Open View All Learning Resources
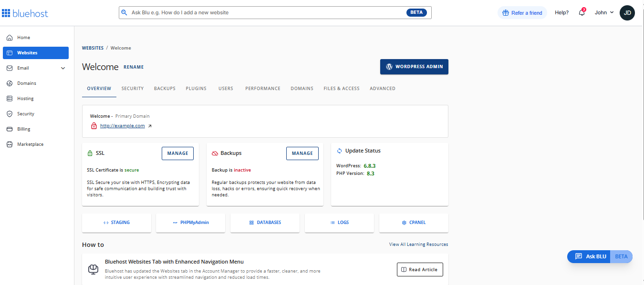 (x=417, y=244)
